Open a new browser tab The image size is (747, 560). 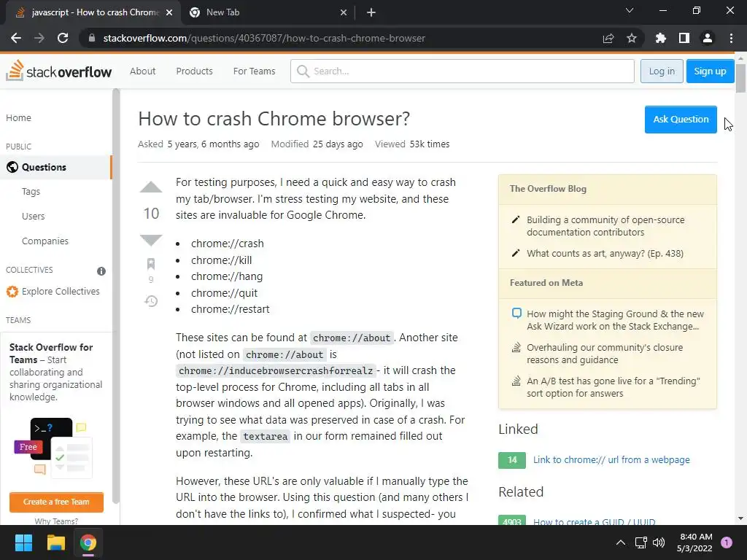pos(371,12)
